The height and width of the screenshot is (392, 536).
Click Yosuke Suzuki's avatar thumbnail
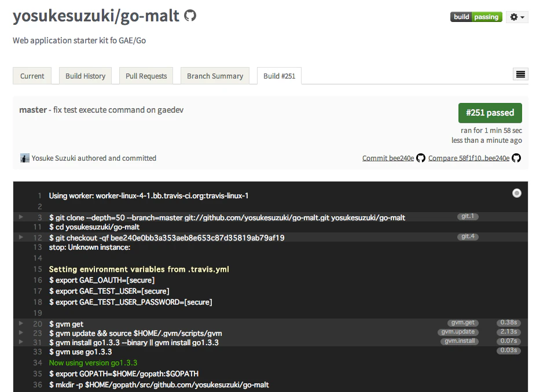tap(25, 158)
